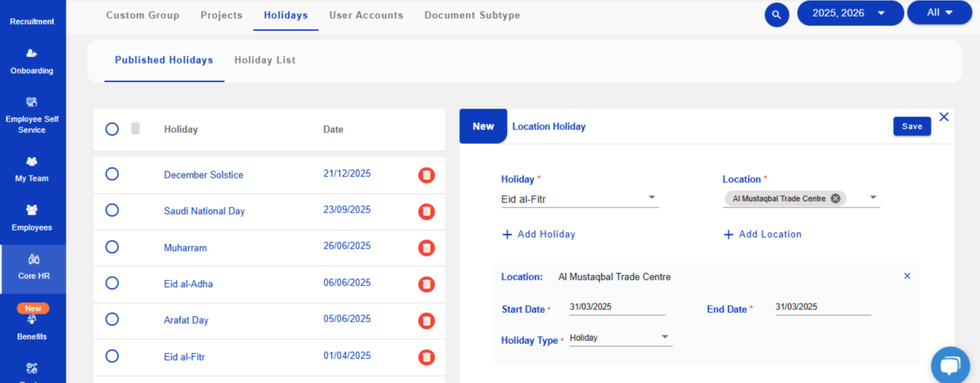Click red trash icon for Muharram
Screen dimensions: 980x383
[427, 248]
